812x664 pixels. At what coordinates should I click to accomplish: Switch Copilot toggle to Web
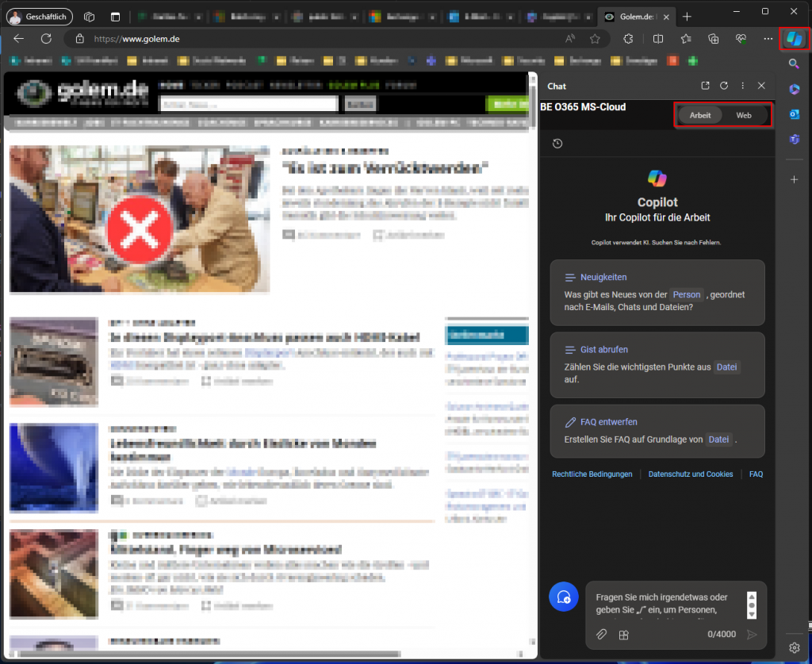tap(744, 115)
